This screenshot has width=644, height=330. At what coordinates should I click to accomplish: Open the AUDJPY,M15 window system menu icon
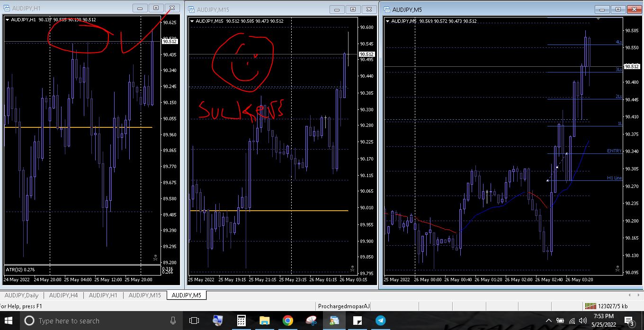click(x=191, y=9)
